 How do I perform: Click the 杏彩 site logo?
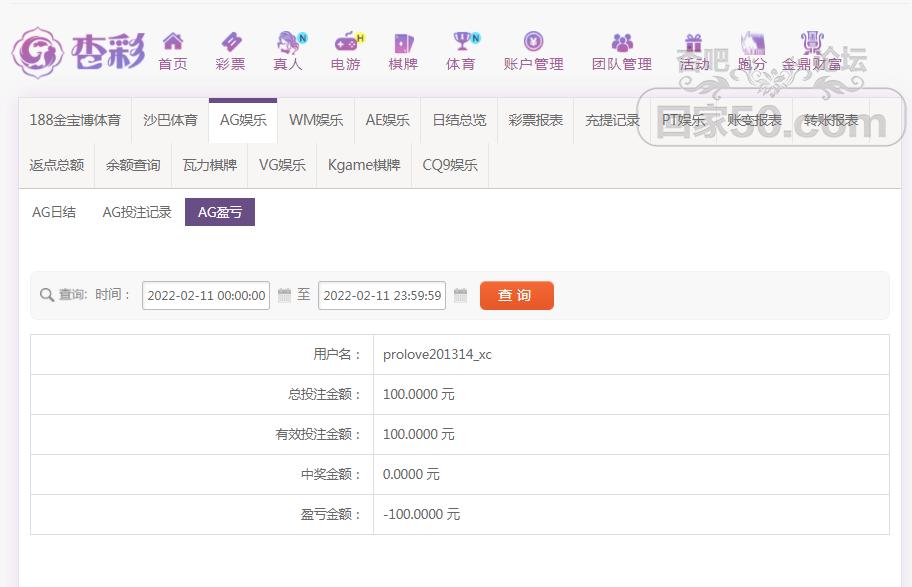[78, 52]
